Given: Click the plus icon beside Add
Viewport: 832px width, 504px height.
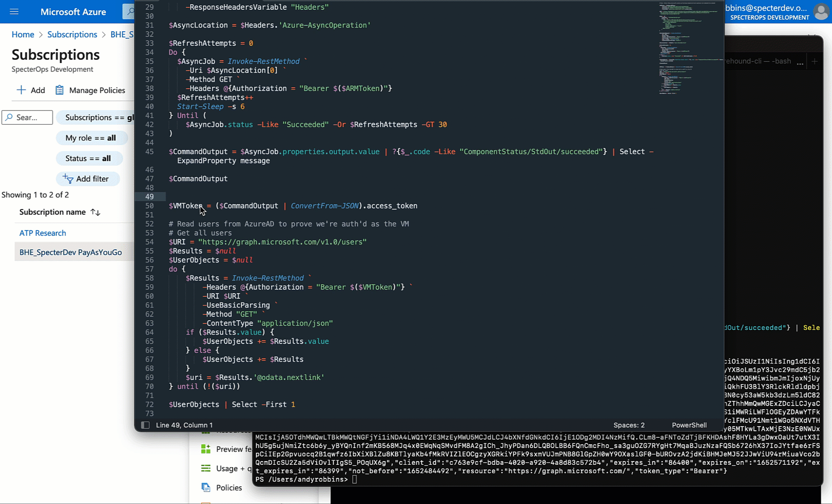Looking at the screenshot, I should (21, 90).
